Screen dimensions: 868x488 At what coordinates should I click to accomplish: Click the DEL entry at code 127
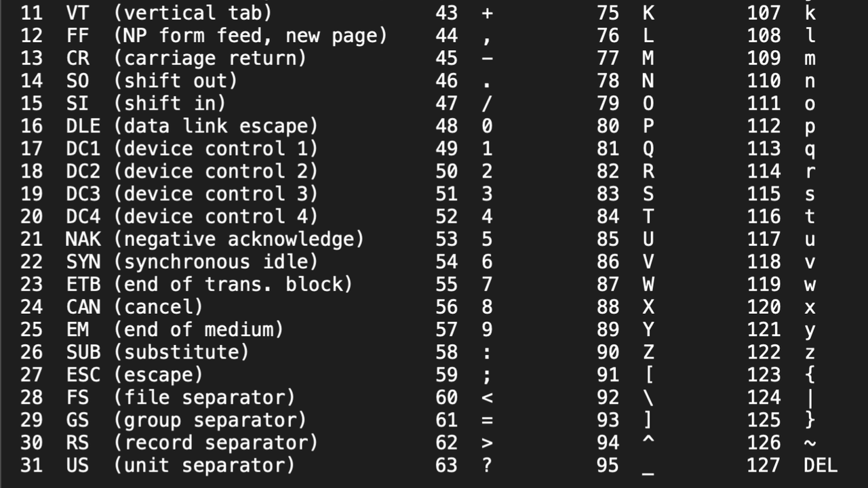821,466
